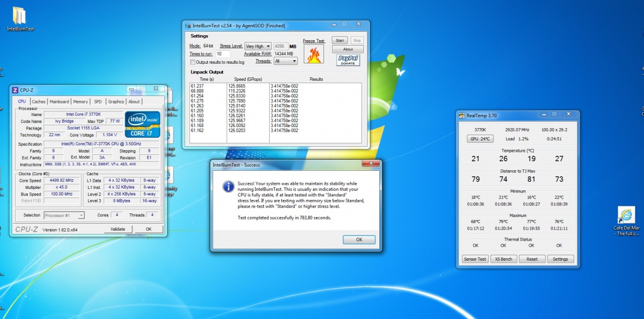The height and width of the screenshot is (319, 644).
Task: Click the 115.2326 GFlops speed entry
Action: coord(237,91)
